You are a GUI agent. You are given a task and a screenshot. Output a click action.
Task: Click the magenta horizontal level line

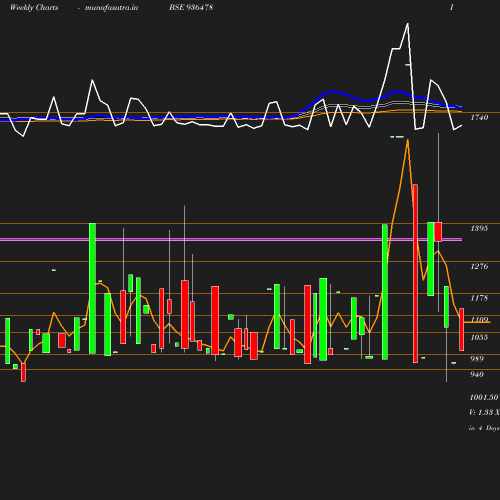231,239
